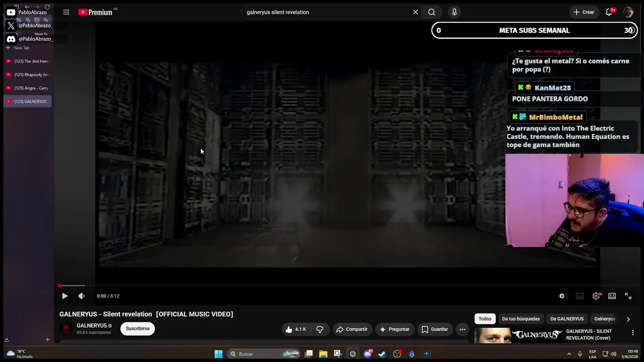Screen dimensions: 644x362
Task: Save video with Guardar button
Action: pyautogui.click(x=435, y=329)
